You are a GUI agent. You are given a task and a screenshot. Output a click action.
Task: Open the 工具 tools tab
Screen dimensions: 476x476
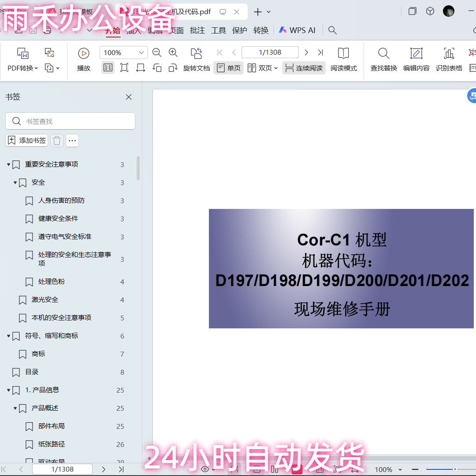point(219,30)
